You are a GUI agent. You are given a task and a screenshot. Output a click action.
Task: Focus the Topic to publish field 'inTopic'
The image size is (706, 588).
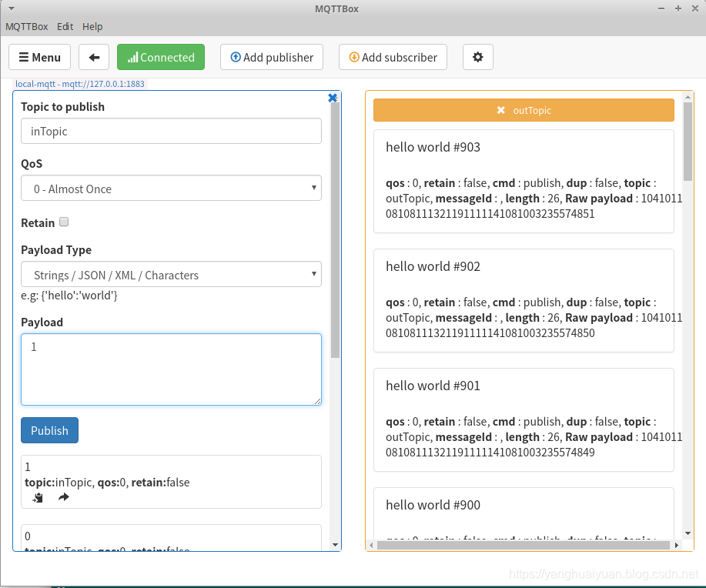(171, 131)
